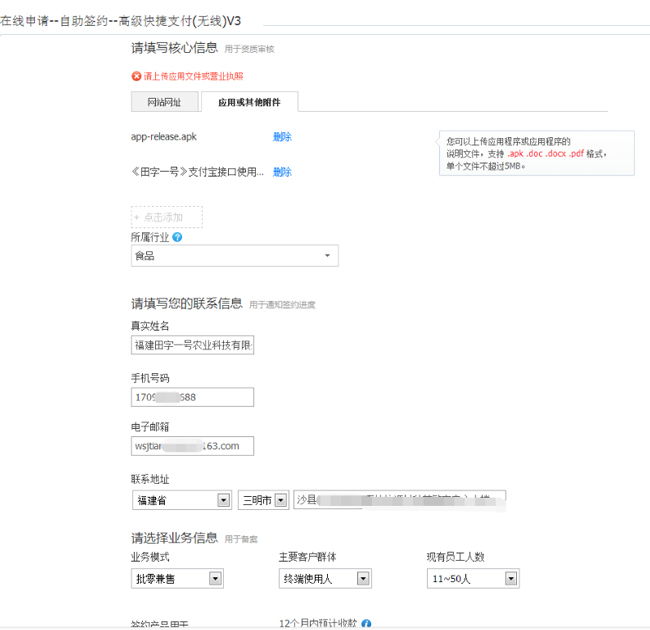Click into the 电子邮箱 input field
650x630 pixels.
pos(192,446)
